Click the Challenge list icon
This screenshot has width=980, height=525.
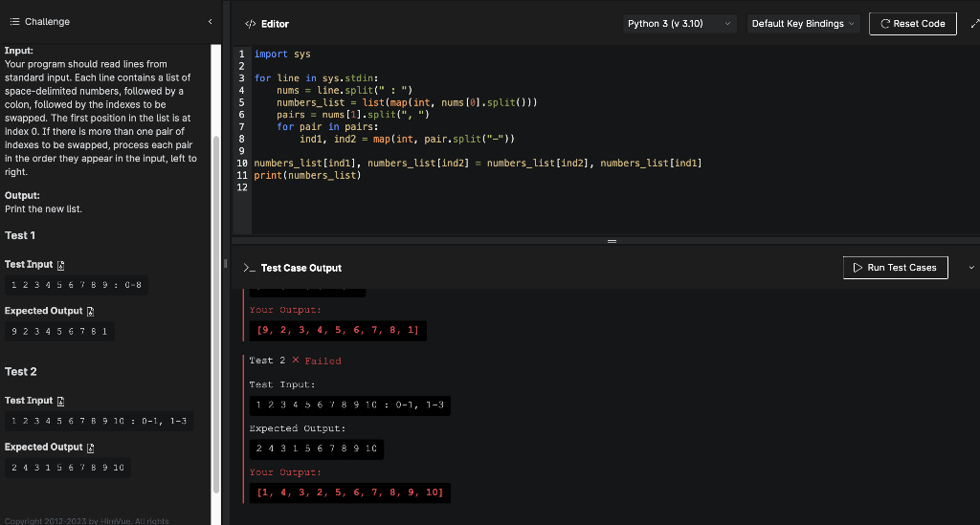(14, 22)
